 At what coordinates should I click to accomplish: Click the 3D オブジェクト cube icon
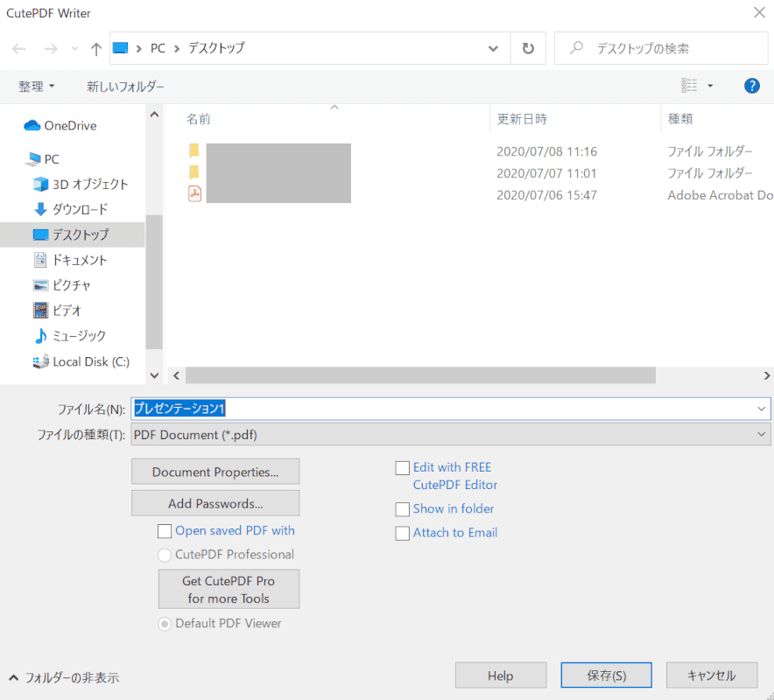pyautogui.click(x=40, y=184)
